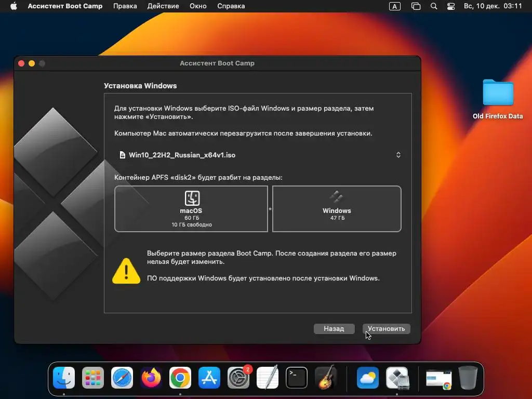Open the Apple menu
The height and width of the screenshot is (399, 532).
tap(14, 6)
